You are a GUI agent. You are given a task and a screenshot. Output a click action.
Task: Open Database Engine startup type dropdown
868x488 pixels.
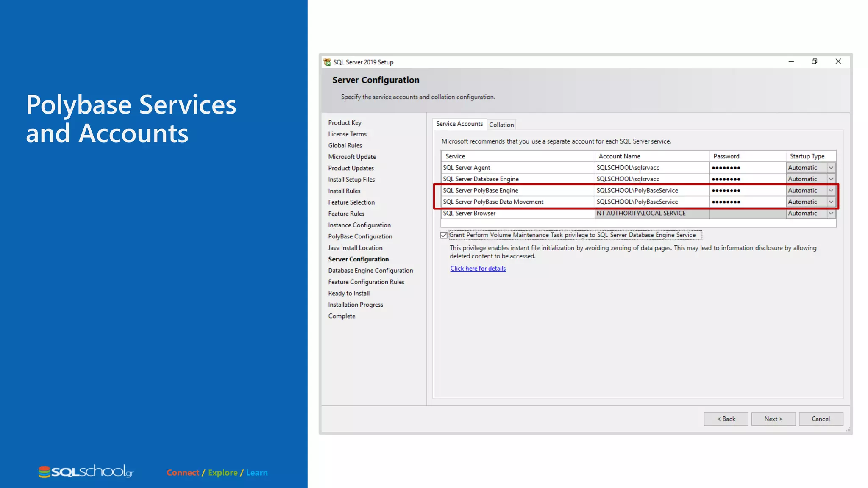pos(831,179)
